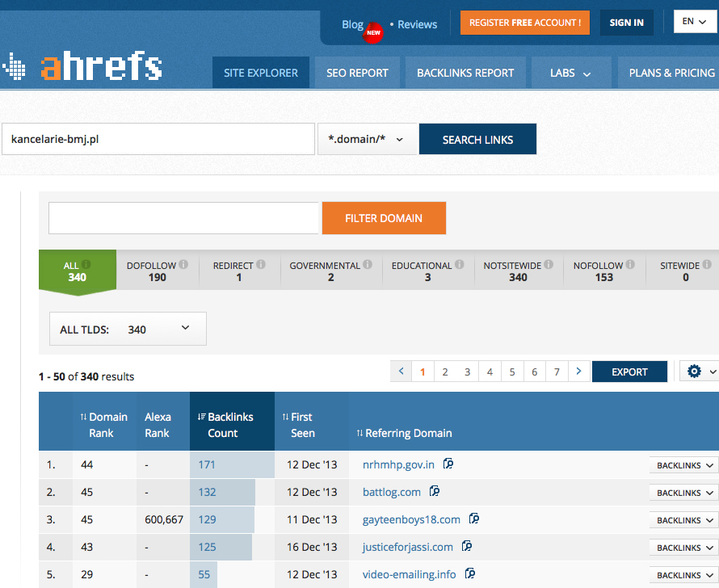The width and height of the screenshot is (719, 588).
Task: Expand the LABS menu
Action: pos(570,73)
